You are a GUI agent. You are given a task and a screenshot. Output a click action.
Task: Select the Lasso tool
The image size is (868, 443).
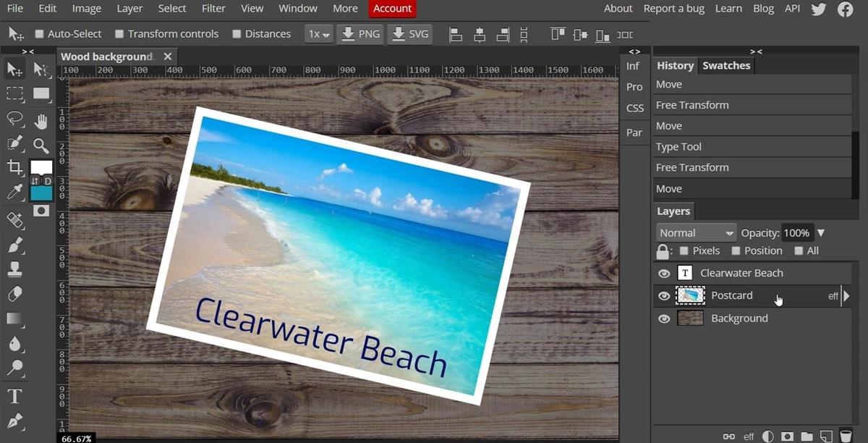[14, 118]
